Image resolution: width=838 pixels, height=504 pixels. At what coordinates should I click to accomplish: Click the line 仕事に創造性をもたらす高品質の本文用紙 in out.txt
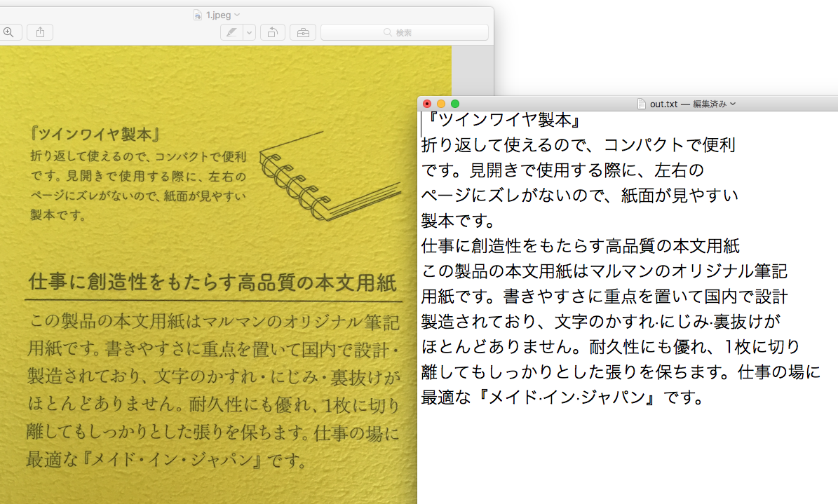click(581, 246)
